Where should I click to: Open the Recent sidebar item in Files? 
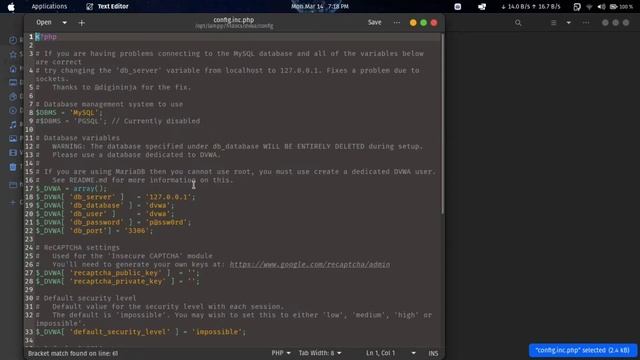click(x=13, y=40)
